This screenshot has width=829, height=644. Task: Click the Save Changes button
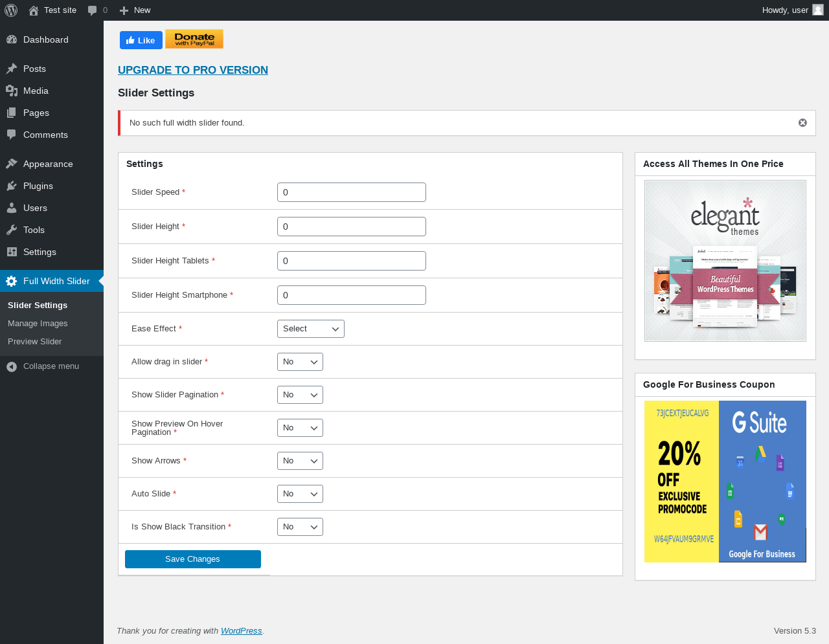193,559
